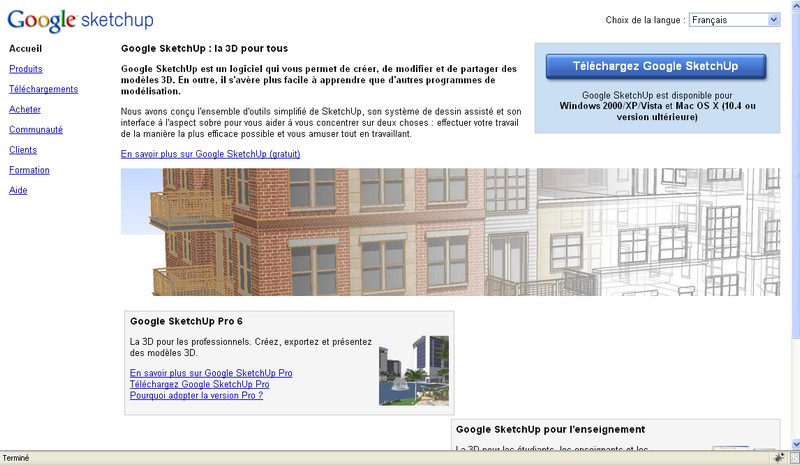
Task: Click the Google SketchUp logo
Action: point(80,20)
